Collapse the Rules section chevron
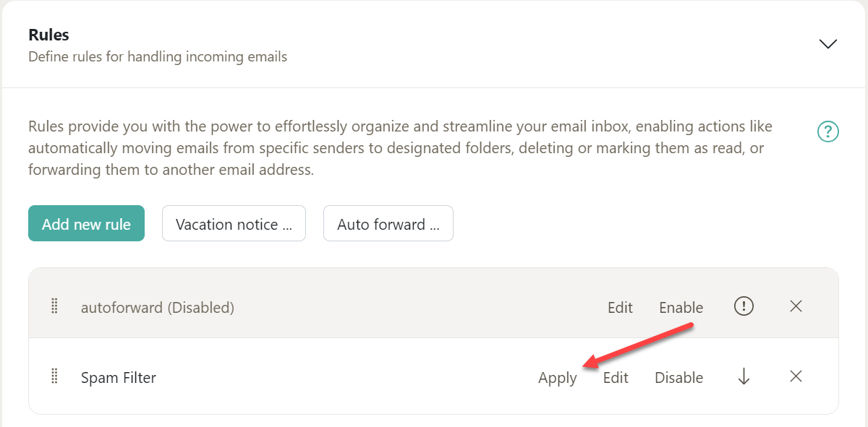The height and width of the screenshot is (427, 868). pyautogui.click(x=827, y=44)
